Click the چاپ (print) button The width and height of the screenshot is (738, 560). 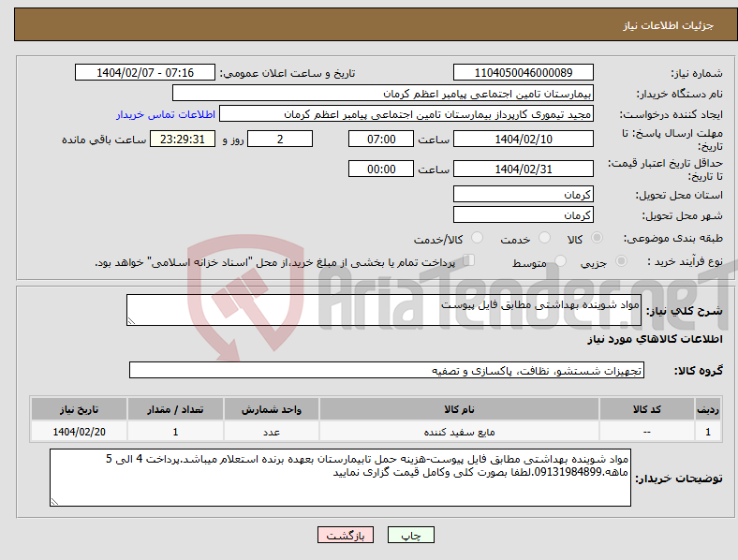click(x=410, y=535)
